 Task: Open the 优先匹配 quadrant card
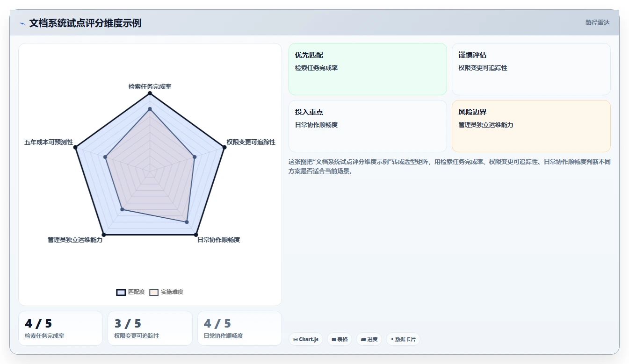pos(368,69)
